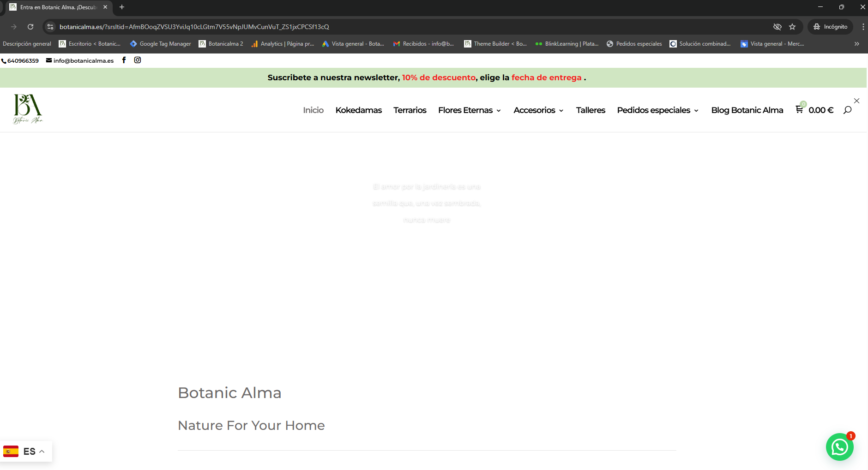Open the Terrarios menu item
The image size is (868, 470).
(410, 110)
